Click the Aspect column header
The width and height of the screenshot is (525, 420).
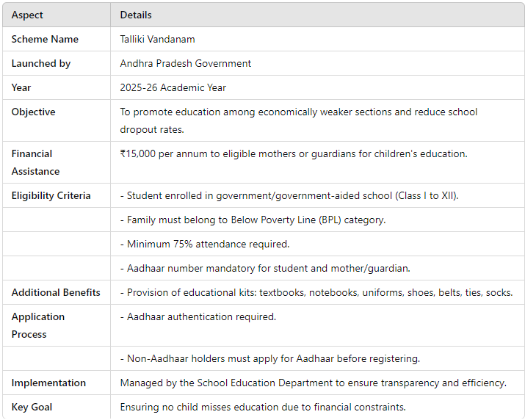coord(27,15)
